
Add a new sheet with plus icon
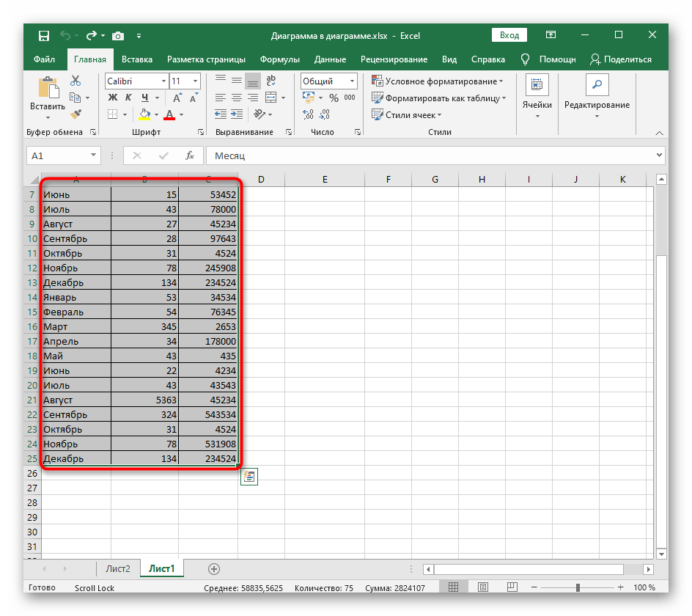coord(214,568)
